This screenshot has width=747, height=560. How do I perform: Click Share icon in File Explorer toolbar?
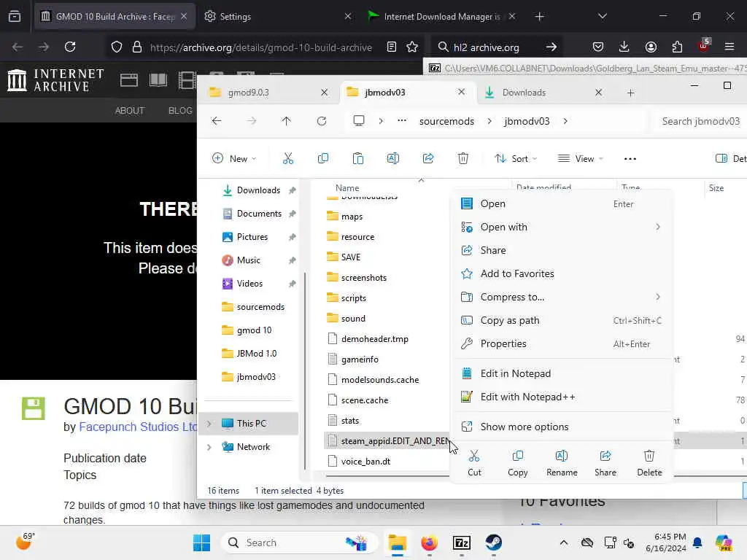point(428,158)
